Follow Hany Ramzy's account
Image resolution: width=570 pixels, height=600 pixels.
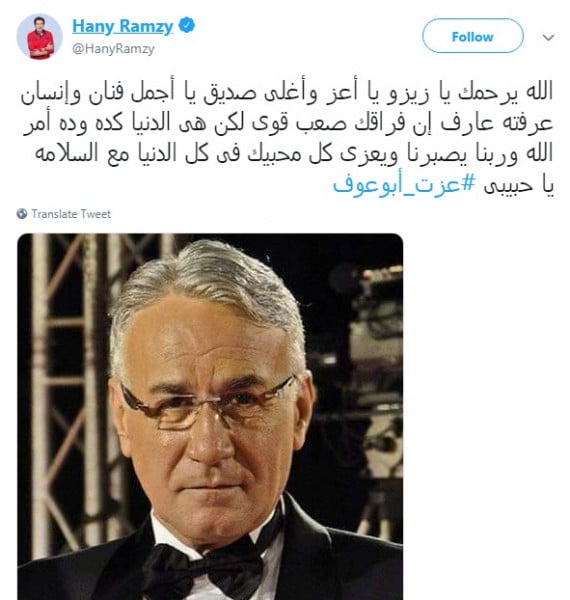click(472, 36)
